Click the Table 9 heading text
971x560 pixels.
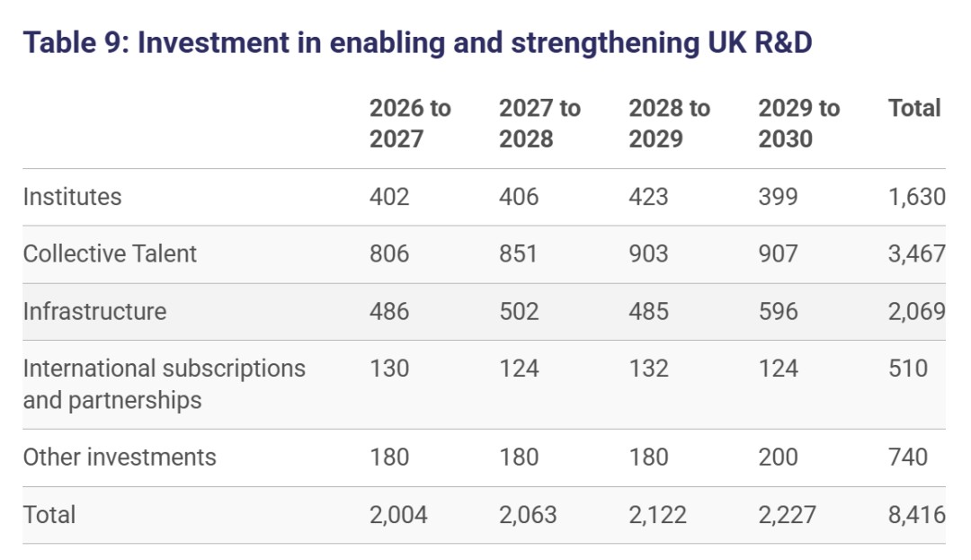[x=417, y=42]
